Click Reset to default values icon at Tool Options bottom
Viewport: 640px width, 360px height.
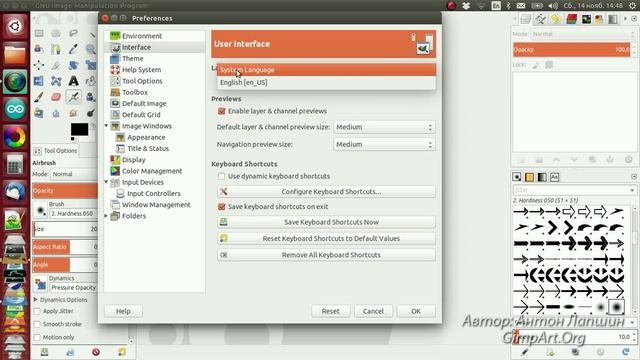click(122, 352)
